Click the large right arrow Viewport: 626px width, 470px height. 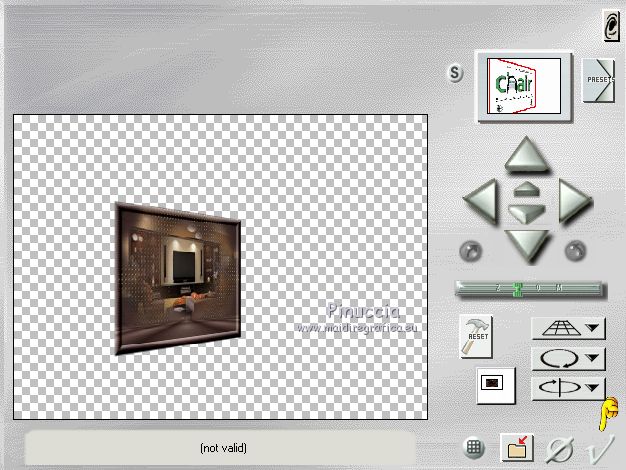[x=574, y=200]
